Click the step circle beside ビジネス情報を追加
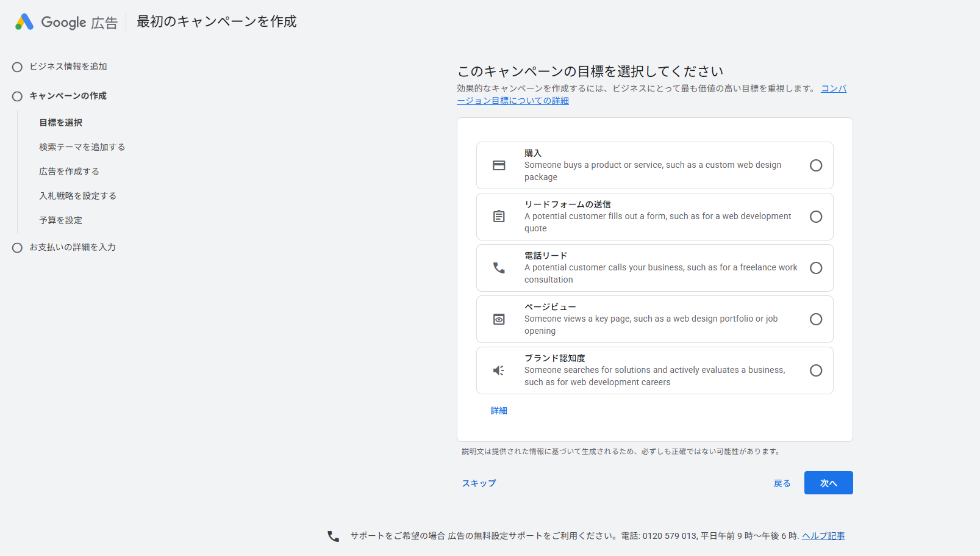 (x=17, y=67)
